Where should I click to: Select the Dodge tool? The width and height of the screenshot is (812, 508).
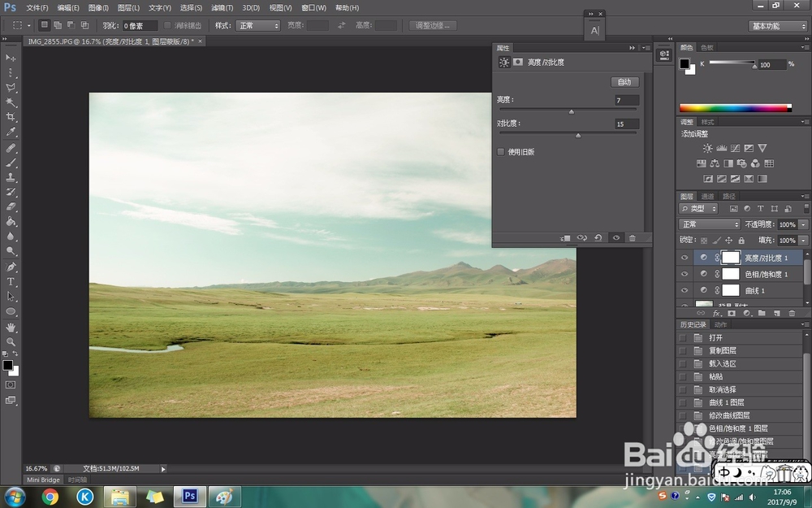(11, 250)
